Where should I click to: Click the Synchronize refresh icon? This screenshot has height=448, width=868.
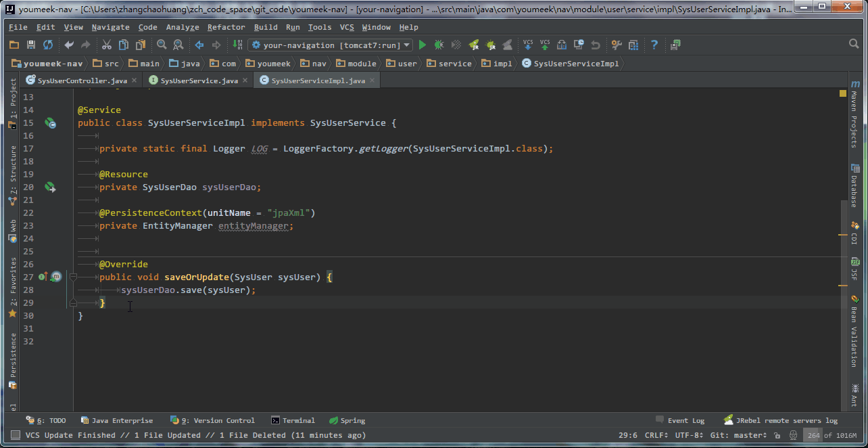point(48,45)
